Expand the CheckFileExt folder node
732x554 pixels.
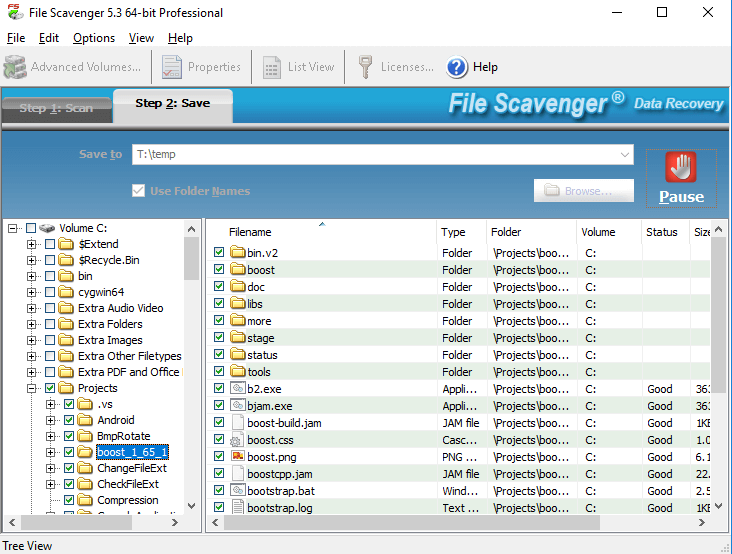coord(50,484)
